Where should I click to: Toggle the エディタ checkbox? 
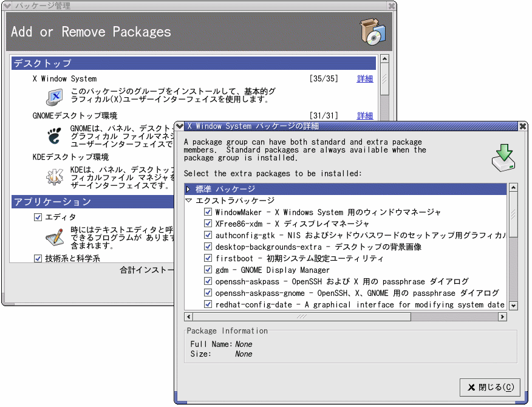tap(38, 217)
